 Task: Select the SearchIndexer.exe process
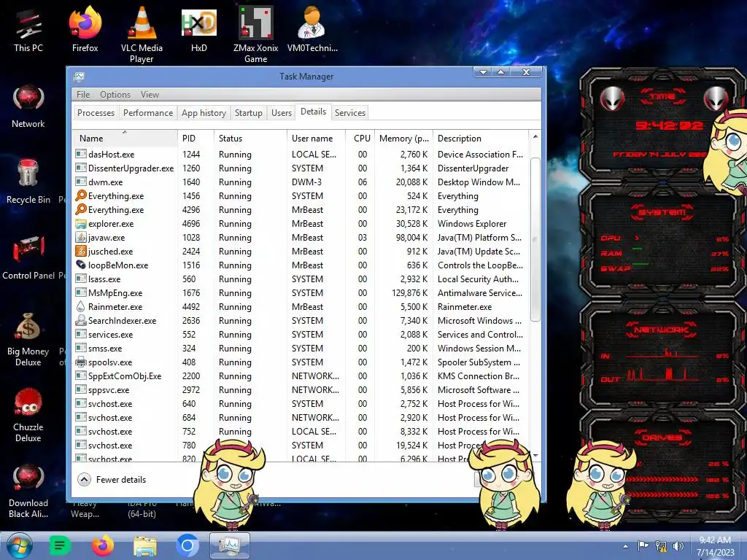[x=301, y=321]
